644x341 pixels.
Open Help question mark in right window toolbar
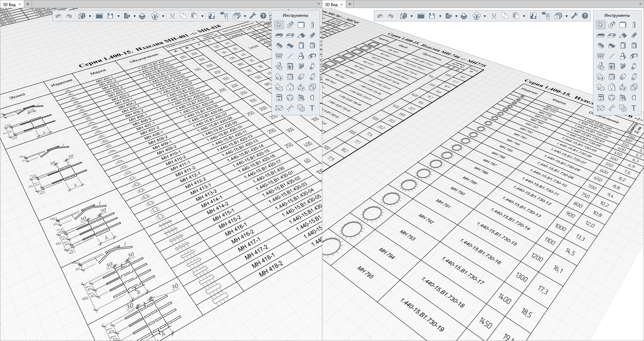pos(585,16)
